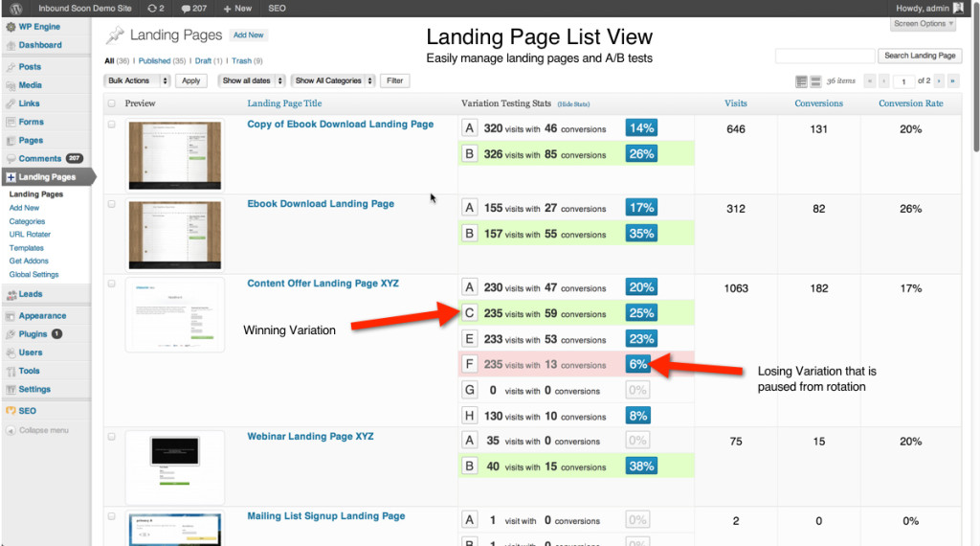
Task: Check Webinar Landing Page XYZ row checkbox
Action: coord(112,437)
